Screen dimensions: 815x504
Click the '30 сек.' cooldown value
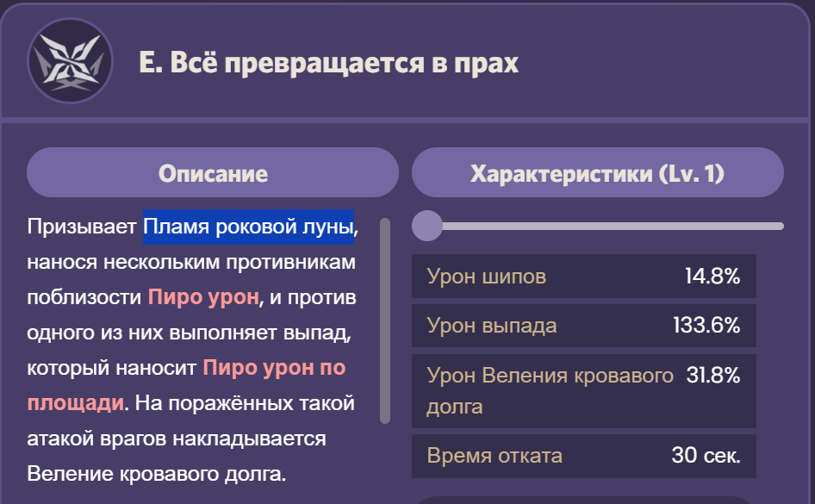pyautogui.click(x=706, y=456)
